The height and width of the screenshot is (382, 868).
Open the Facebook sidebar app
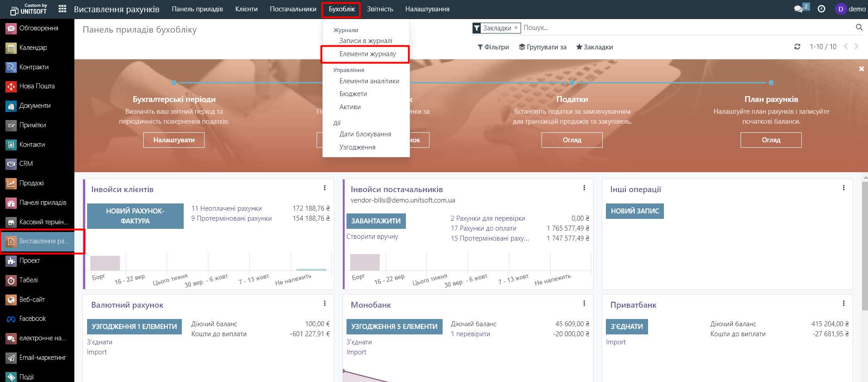[x=32, y=319]
